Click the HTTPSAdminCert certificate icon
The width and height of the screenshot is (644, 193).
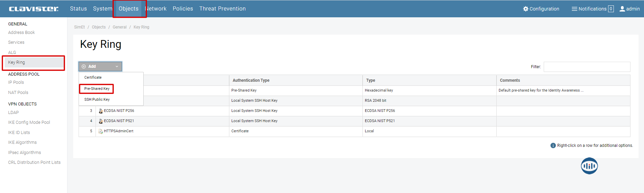101,131
